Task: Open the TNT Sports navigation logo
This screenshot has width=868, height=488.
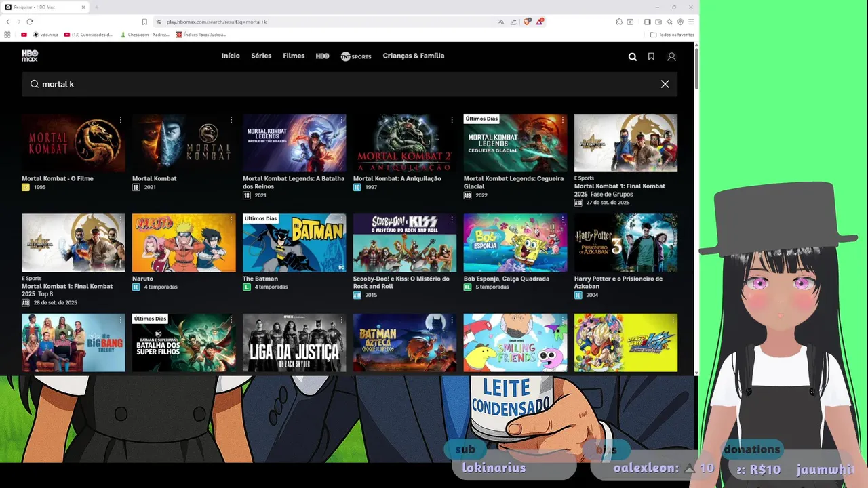Action: [x=356, y=56]
